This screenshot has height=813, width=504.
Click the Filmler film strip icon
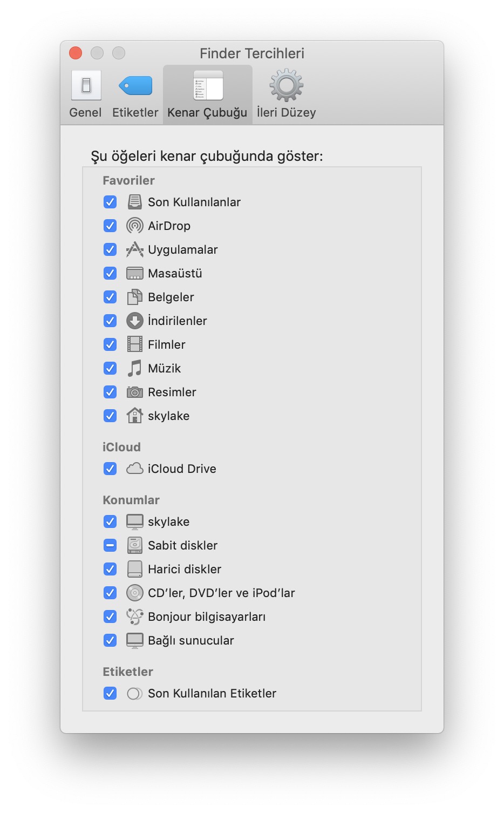pos(134,344)
